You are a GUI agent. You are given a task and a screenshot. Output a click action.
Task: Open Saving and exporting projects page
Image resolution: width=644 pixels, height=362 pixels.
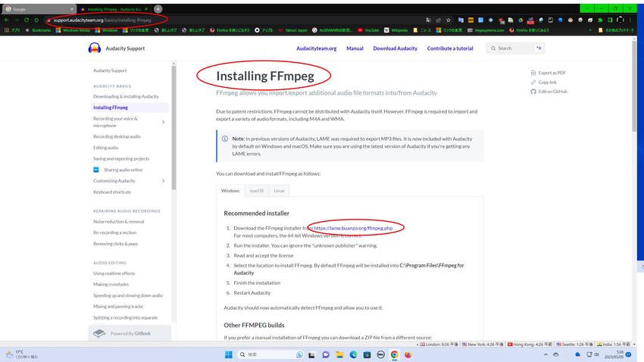121,158
